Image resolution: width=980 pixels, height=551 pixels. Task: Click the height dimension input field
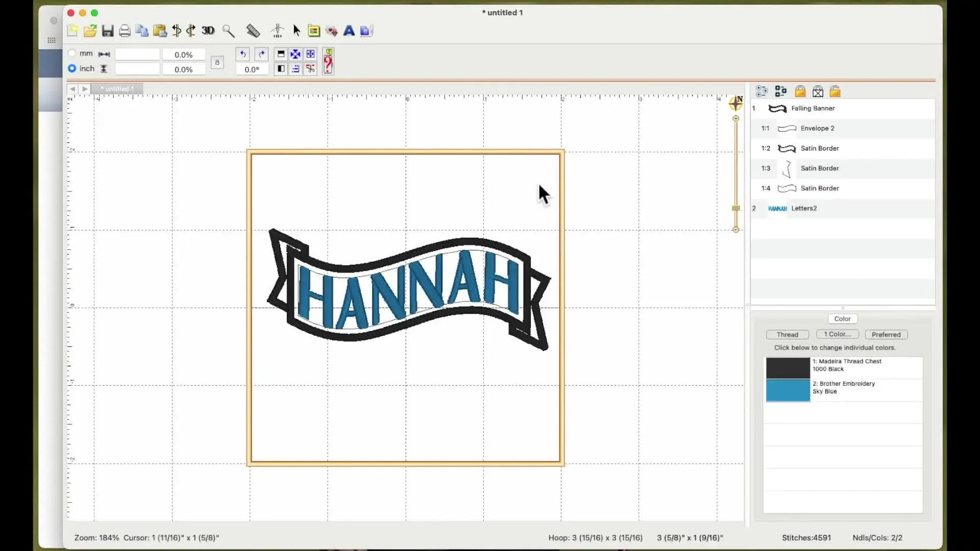(137, 69)
